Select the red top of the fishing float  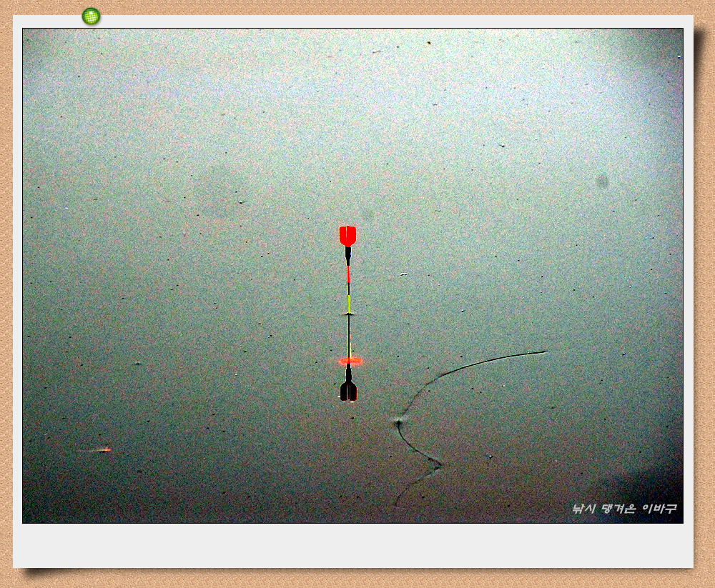tap(347, 235)
